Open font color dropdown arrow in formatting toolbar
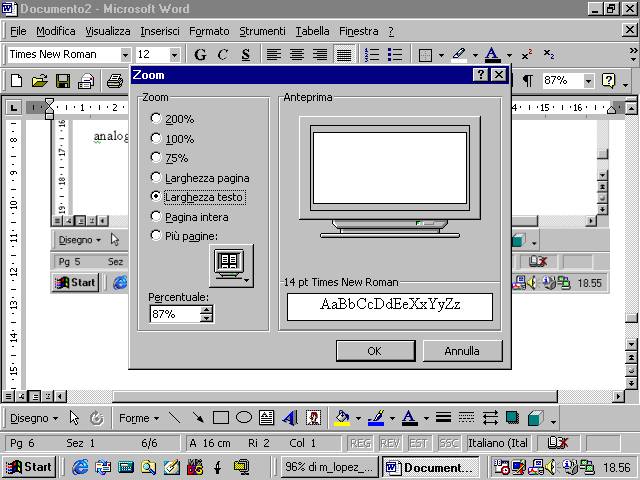640x480 pixels. tap(509, 55)
